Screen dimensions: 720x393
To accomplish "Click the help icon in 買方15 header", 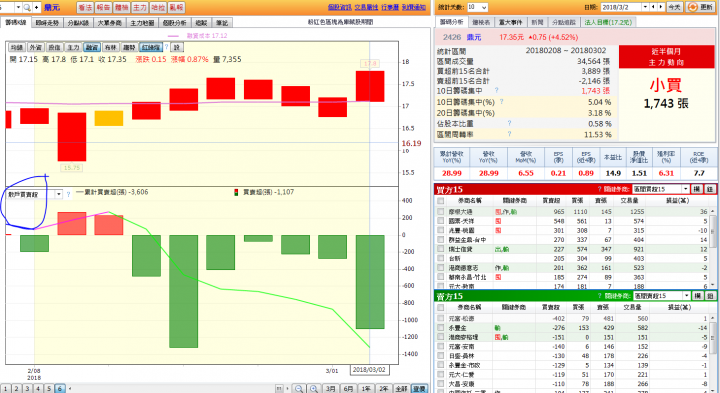I will [599, 189].
